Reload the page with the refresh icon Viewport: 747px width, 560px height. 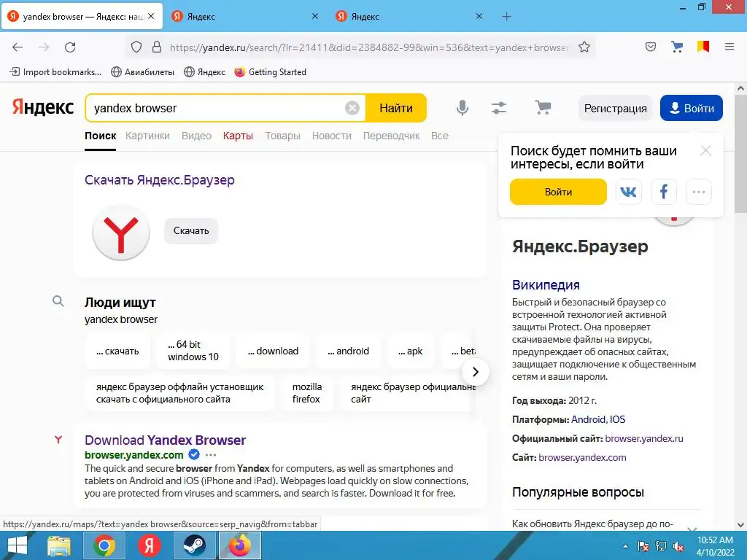pos(70,47)
